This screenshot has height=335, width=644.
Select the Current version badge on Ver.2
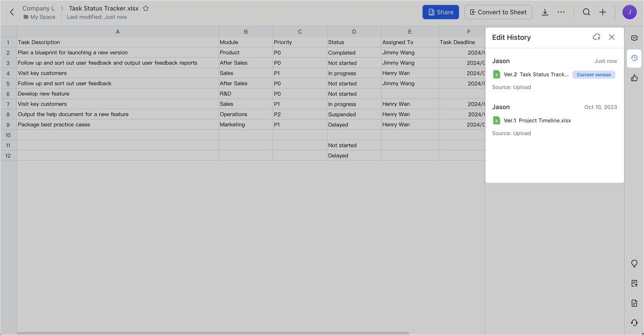click(x=594, y=74)
